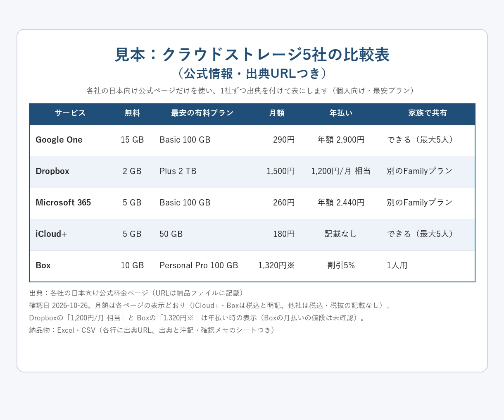Screen dimensions: 504x420
Task: Select the Dropbox service name
Action: tap(52, 171)
